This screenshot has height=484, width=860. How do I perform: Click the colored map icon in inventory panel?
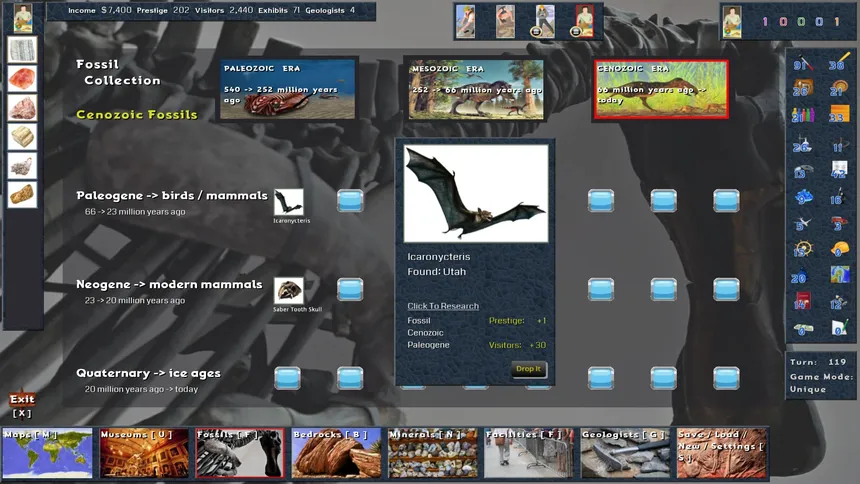pos(839,274)
